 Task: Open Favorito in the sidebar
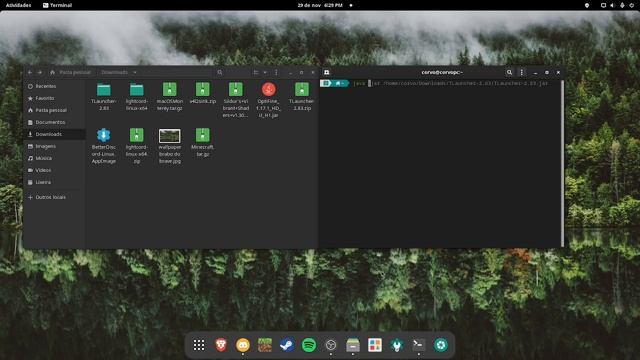pyautogui.click(x=54, y=98)
